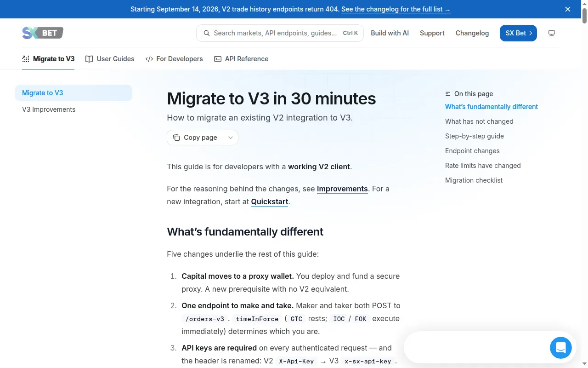Open the chat support bubble icon

pyautogui.click(x=561, y=348)
